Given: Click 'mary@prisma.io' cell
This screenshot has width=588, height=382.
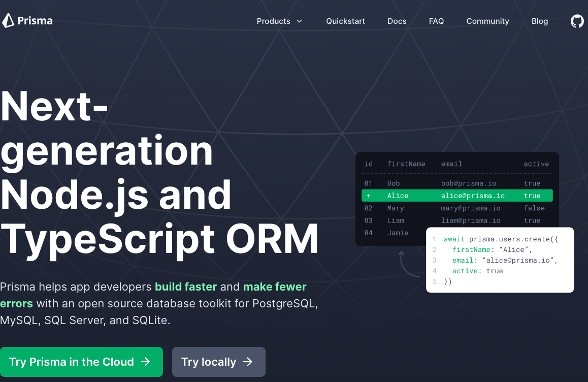Looking at the screenshot, I should coord(471,208).
